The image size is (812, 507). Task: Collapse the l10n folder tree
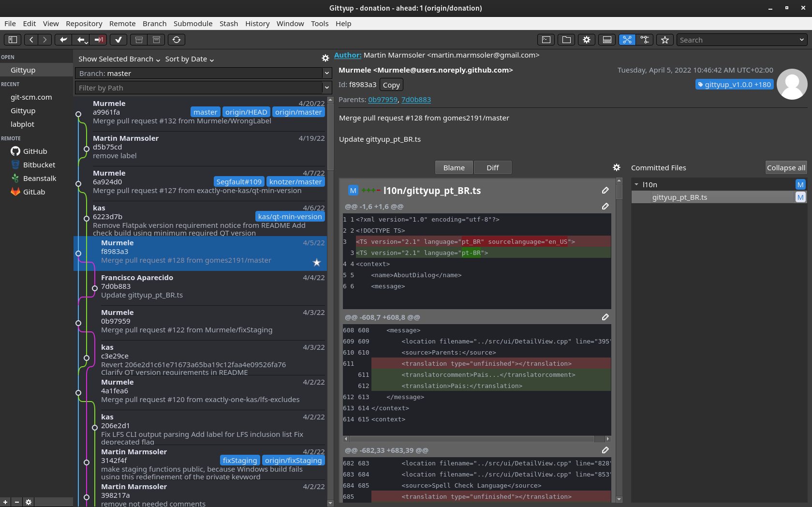pos(636,184)
